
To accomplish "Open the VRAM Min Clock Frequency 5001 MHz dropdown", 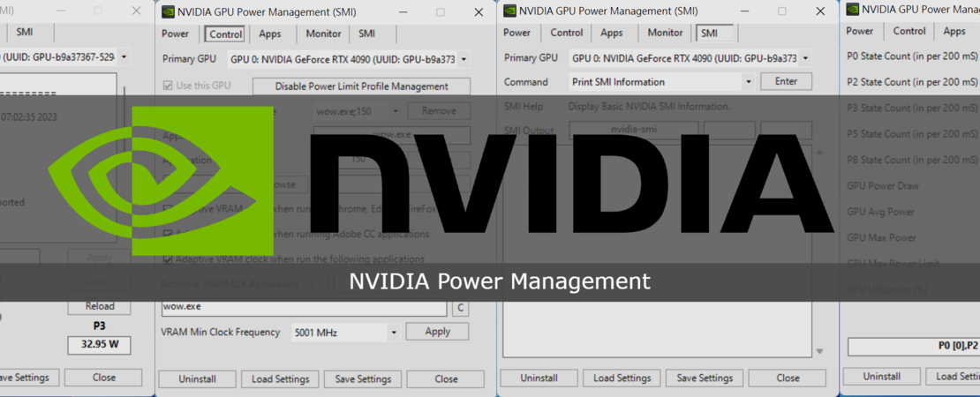I will point(394,333).
